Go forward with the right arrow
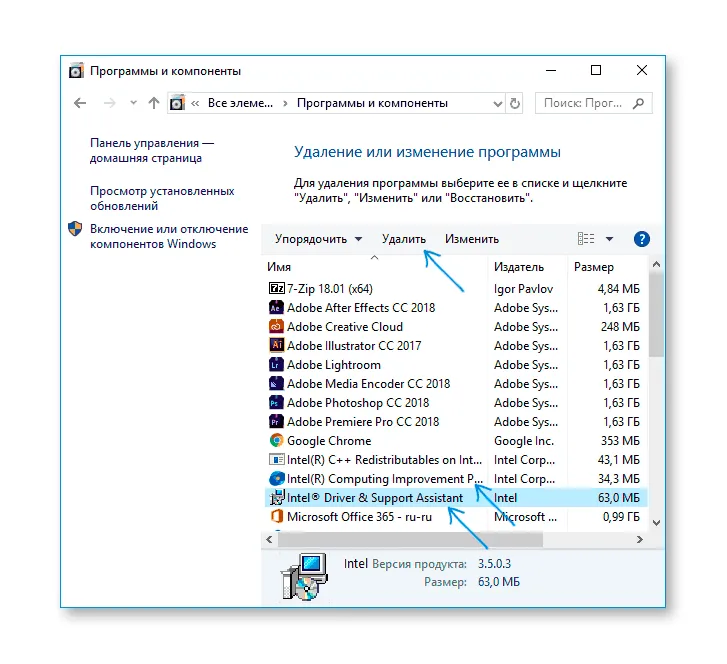 pyautogui.click(x=109, y=103)
